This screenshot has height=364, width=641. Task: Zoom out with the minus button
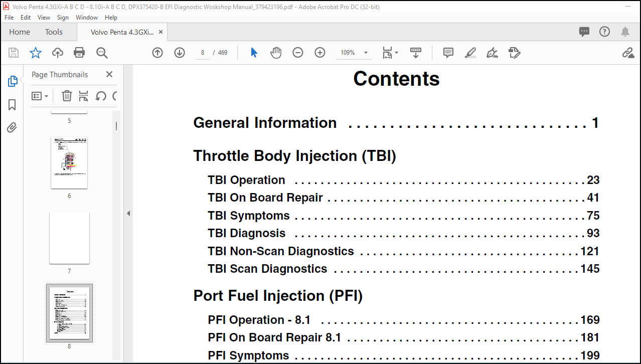click(298, 53)
